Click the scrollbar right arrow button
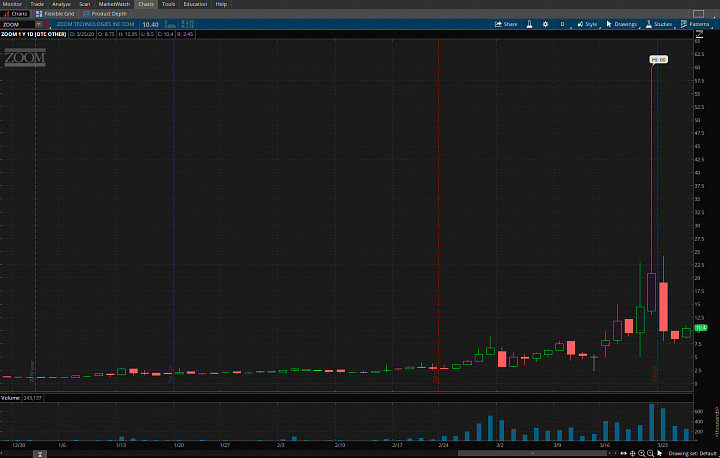 point(615,453)
